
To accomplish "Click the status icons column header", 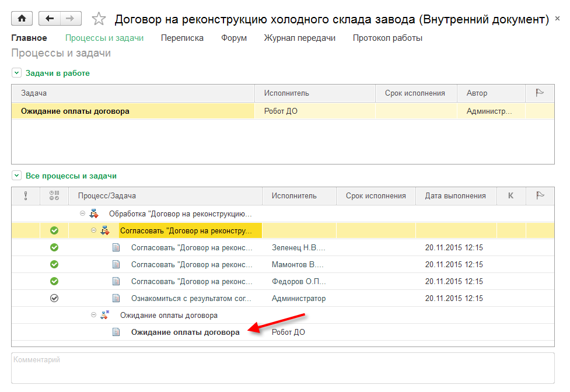I will [x=54, y=196].
